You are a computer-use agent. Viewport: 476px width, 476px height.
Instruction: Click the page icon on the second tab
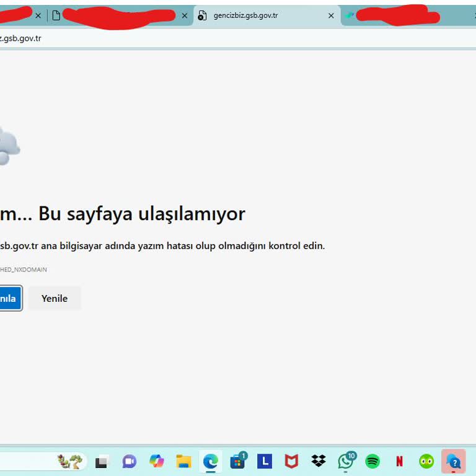(x=56, y=15)
